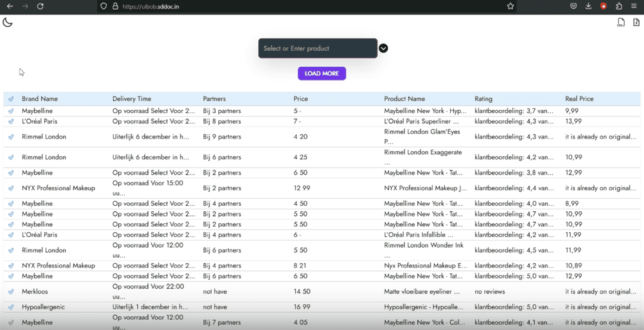Viewport: 644px width, 330px height.
Task: Go back to the previous browser page
Action: click(x=10, y=6)
